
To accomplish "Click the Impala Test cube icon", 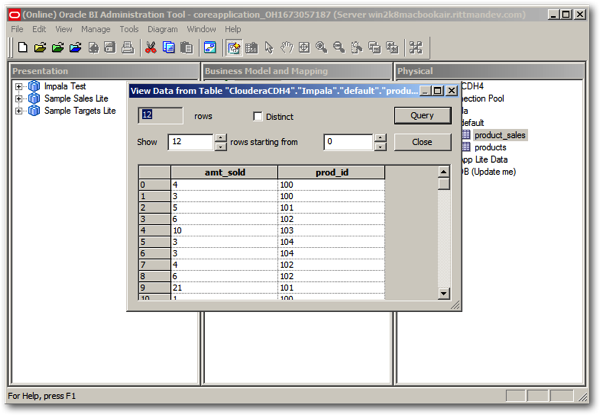I will coord(34,86).
